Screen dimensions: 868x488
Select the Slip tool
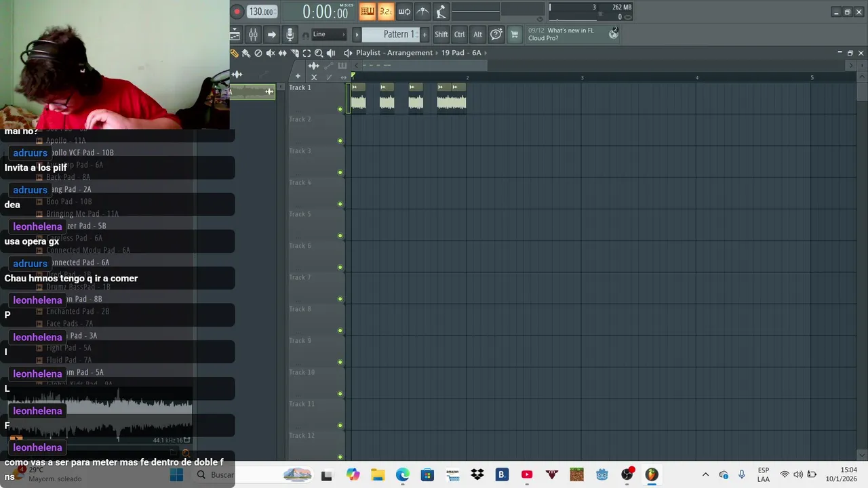pos(283,53)
